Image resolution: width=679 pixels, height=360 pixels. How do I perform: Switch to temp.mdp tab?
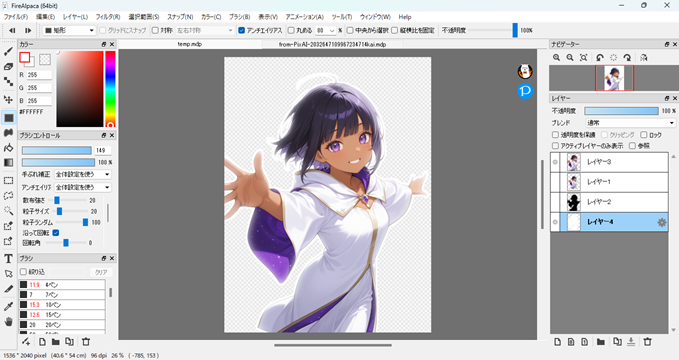pyautogui.click(x=190, y=44)
